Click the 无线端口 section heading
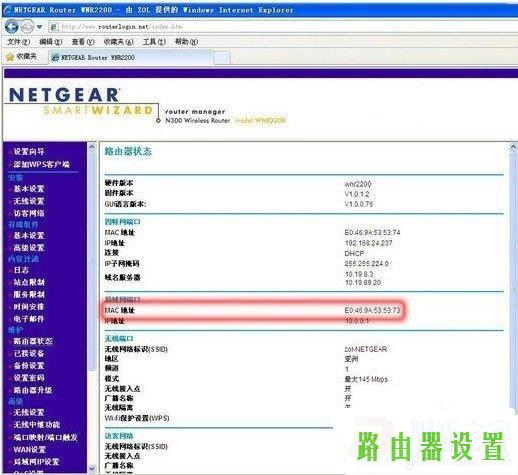This screenshot has width=518, height=475. (119, 339)
